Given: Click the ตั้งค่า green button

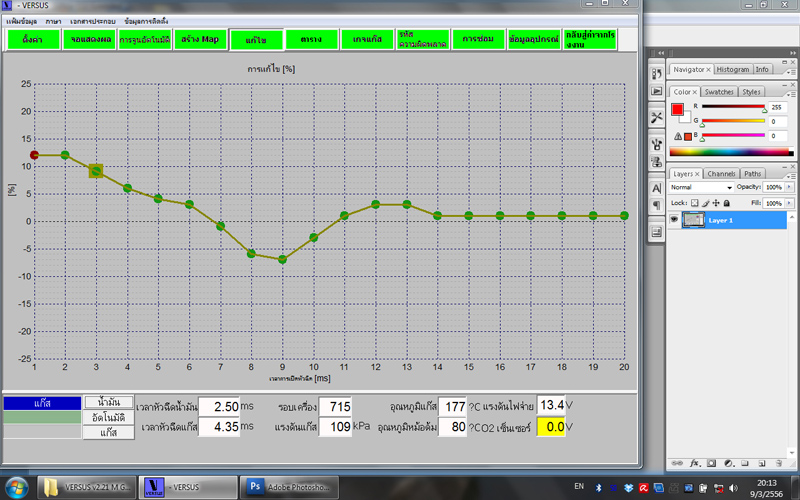Looking at the screenshot, I should (x=33, y=39).
